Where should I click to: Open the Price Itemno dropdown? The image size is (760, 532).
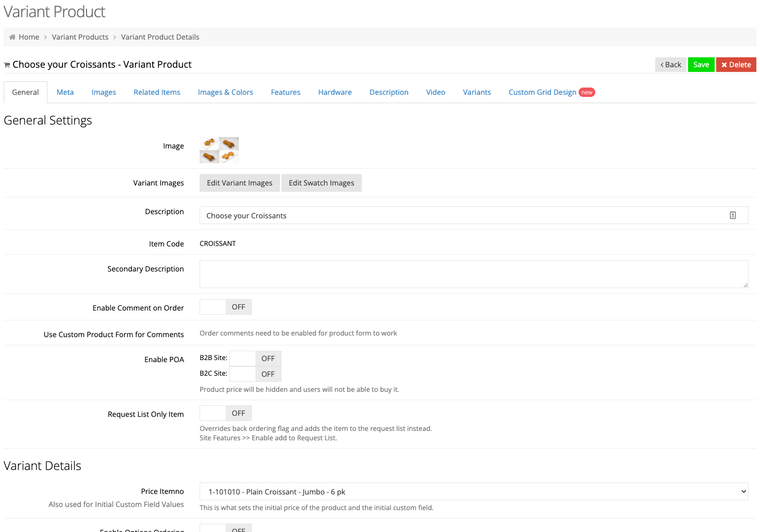473,491
